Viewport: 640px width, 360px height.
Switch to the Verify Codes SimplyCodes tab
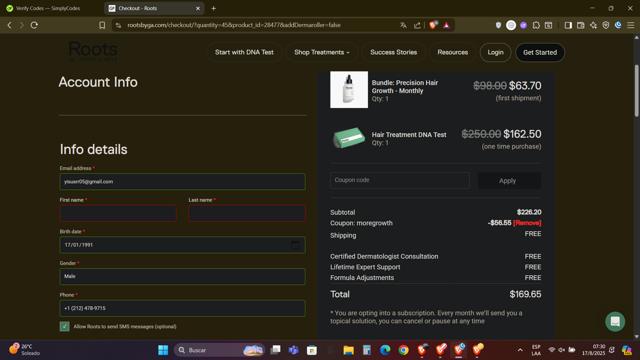48,8
